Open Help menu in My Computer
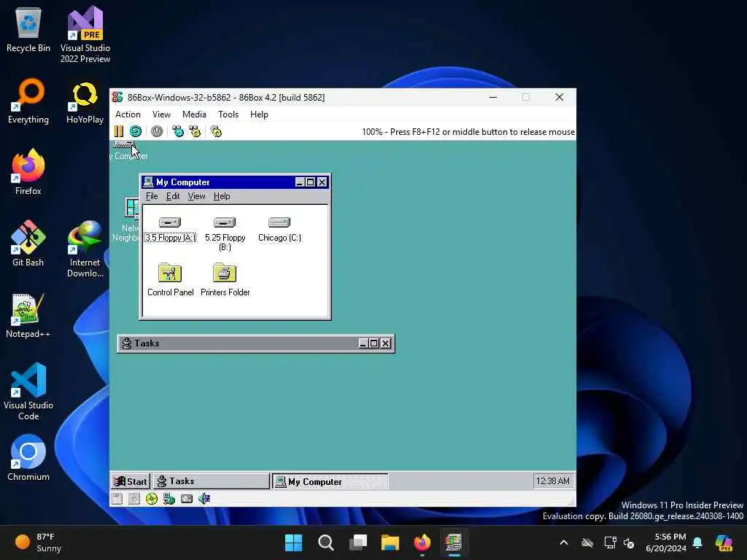Image resolution: width=747 pixels, height=560 pixels. [222, 196]
